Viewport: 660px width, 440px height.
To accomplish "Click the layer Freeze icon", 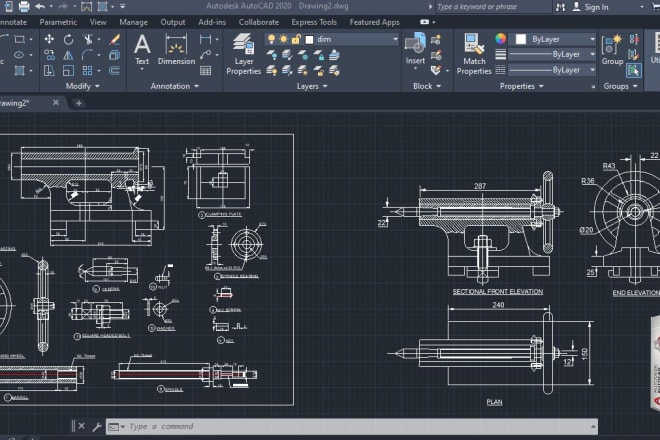I will point(303,55).
